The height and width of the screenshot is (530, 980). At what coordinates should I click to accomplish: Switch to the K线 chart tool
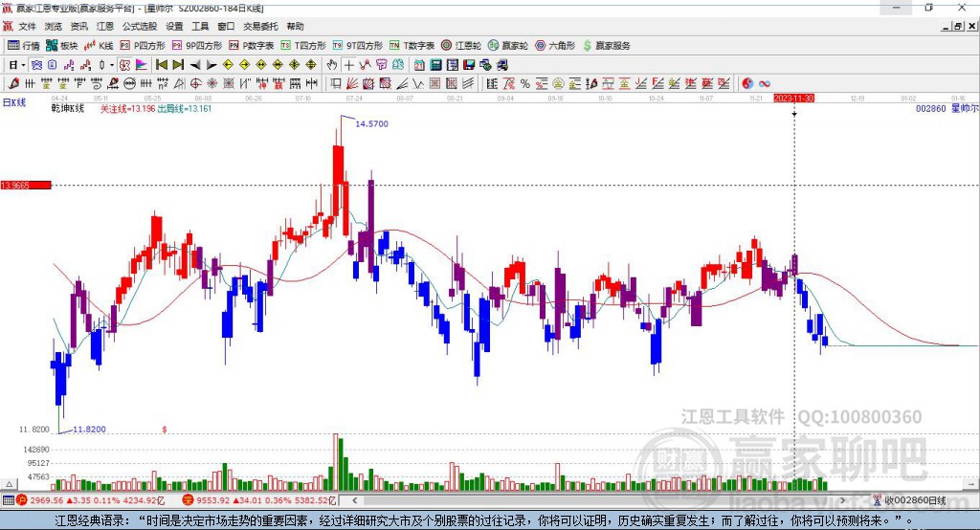tap(99, 46)
